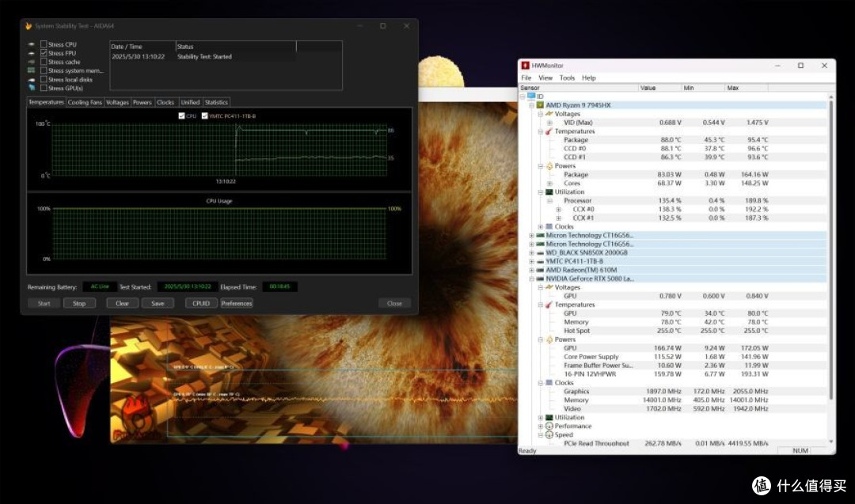Click the HWMonitor app icon in title bar
The height and width of the screenshot is (504, 855).
pos(525,66)
